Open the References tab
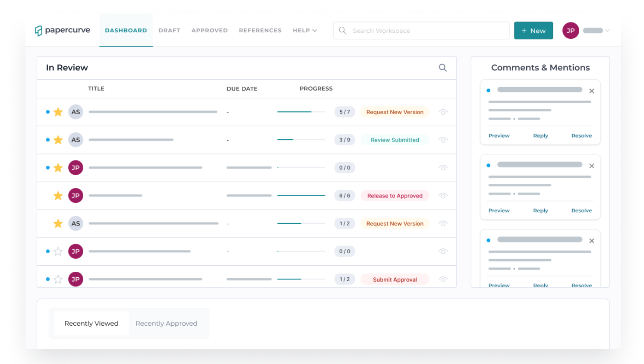Screen dimensions: 644x364 [260, 31]
